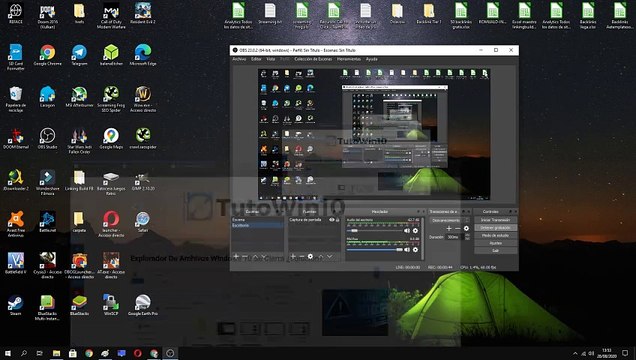Move source up arrow
This screenshot has width=636, height=360.
click(320, 256)
